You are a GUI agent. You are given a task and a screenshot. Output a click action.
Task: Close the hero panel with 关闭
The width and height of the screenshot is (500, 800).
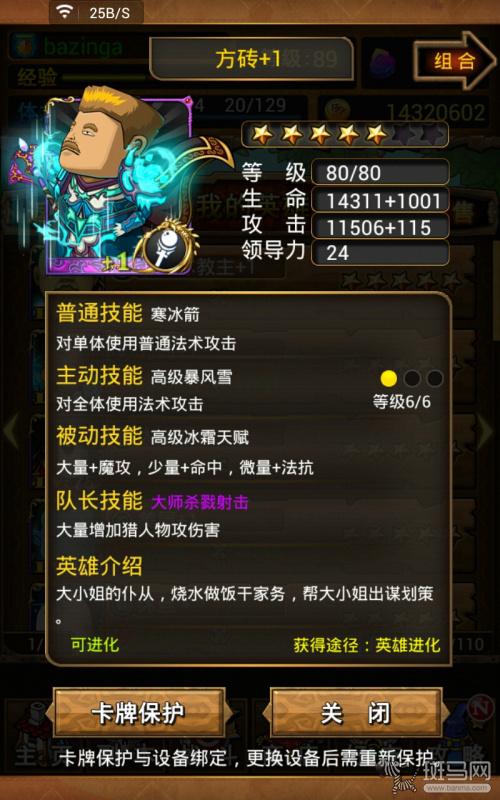(x=356, y=712)
